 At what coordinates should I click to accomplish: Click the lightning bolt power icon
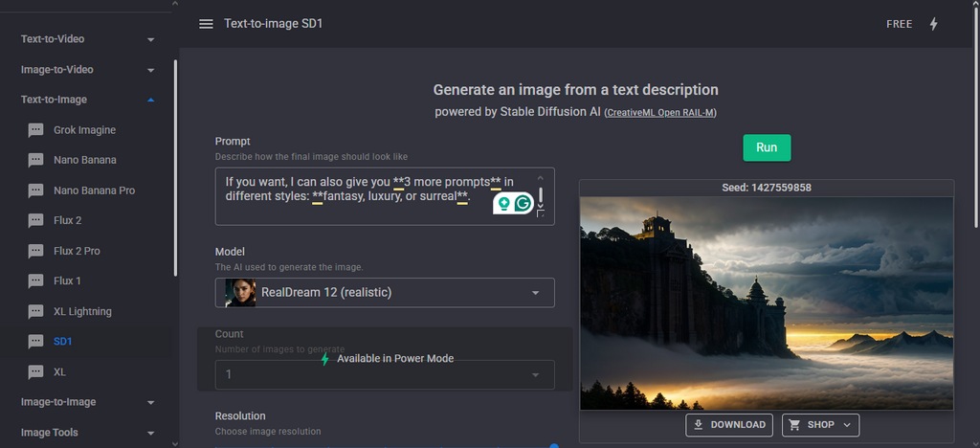(934, 24)
